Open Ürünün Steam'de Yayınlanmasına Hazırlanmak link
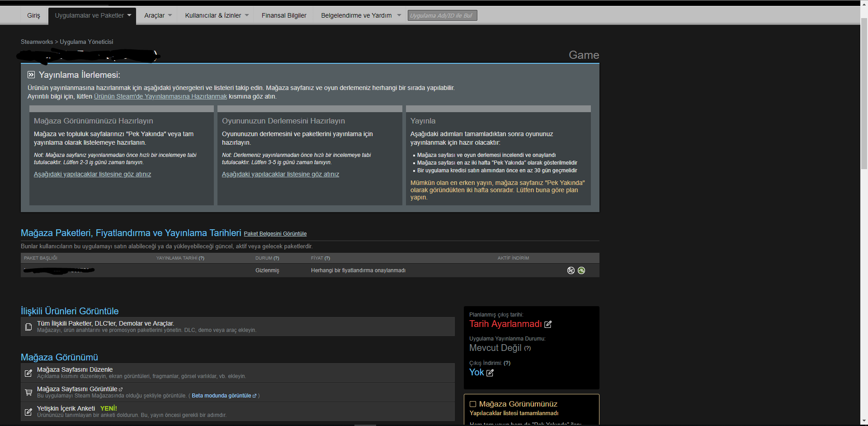The image size is (868, 426). pos(160,96)
